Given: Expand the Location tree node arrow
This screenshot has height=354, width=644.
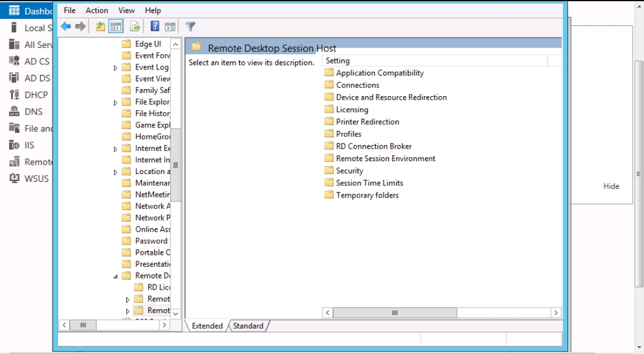Looking at the screenshot, I should point(116,172).
